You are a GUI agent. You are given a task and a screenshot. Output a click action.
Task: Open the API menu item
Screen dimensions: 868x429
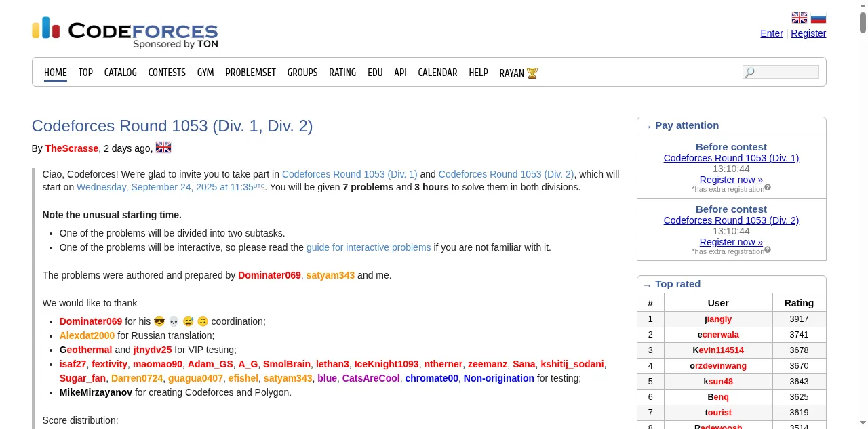pos(400,73)
